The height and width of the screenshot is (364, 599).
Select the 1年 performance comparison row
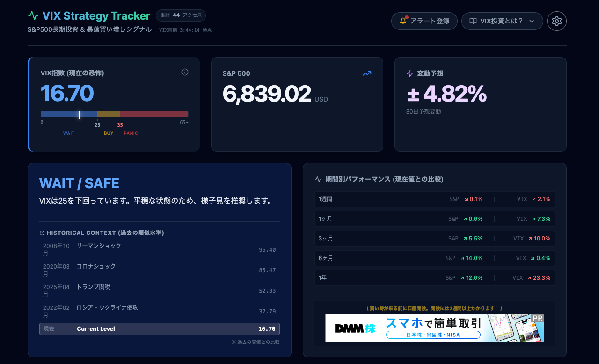[434, 277]
